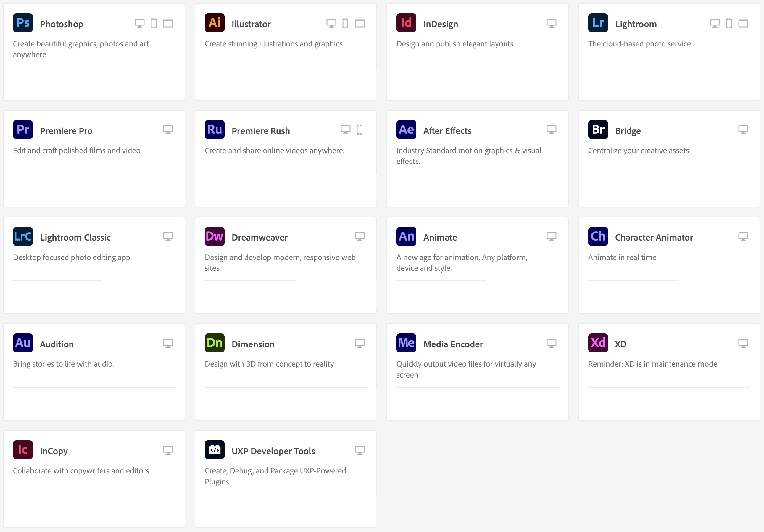Click 'Collaborate with copywriters and editors' text
Image resolution: width=764 pixels, height=532 pixels.
coord(81,471)
